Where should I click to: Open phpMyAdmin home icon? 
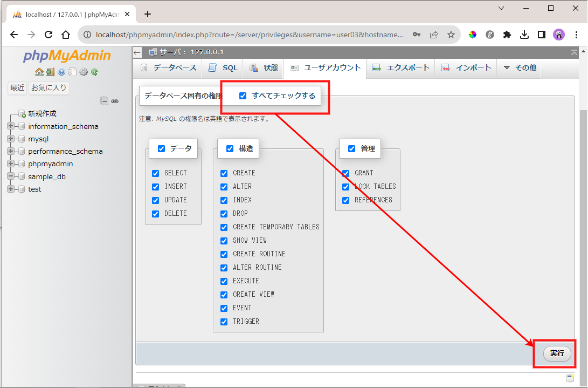(39, 72)
